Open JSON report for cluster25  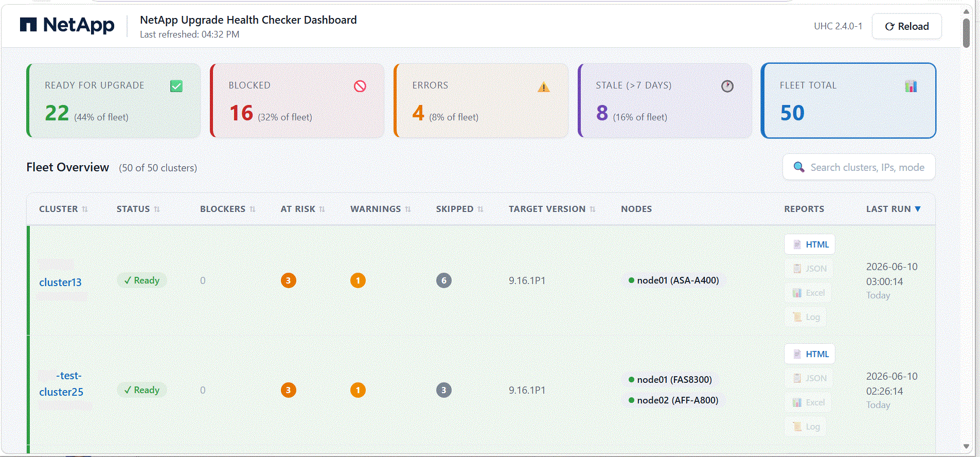pyautogui.click(x=810, y=378)
